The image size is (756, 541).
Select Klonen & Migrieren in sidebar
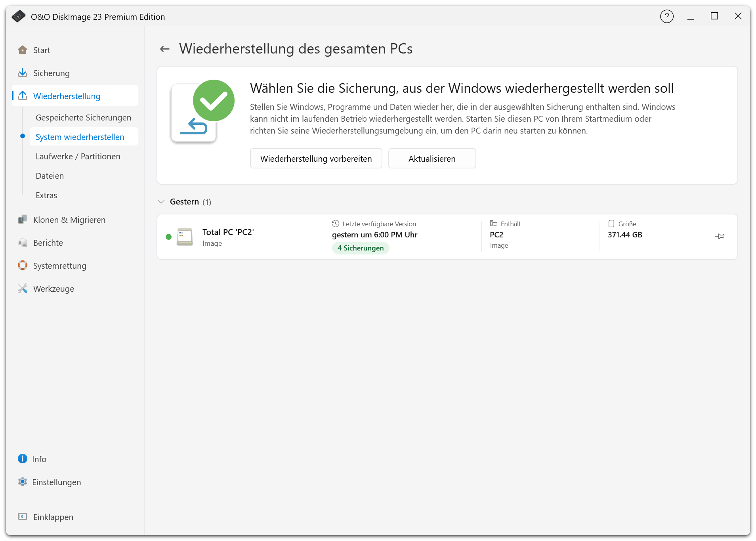click(75, 220)
